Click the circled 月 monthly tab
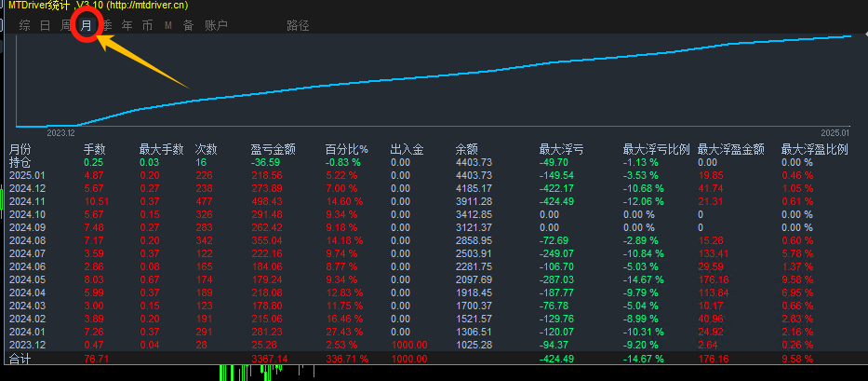Screen dimensions: 868x381 tap(87, 26)
